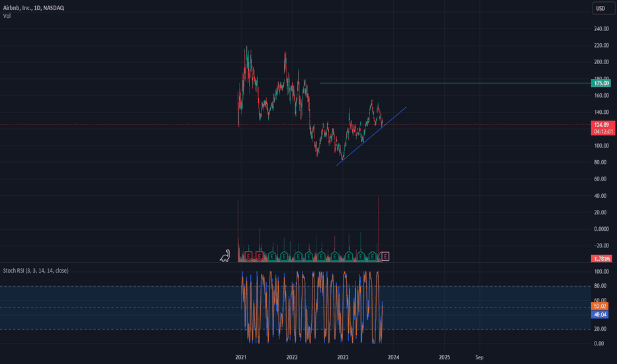617x364 pixels.
Task: Click the first green earnings E marker
Action: [x=272, y=257]
